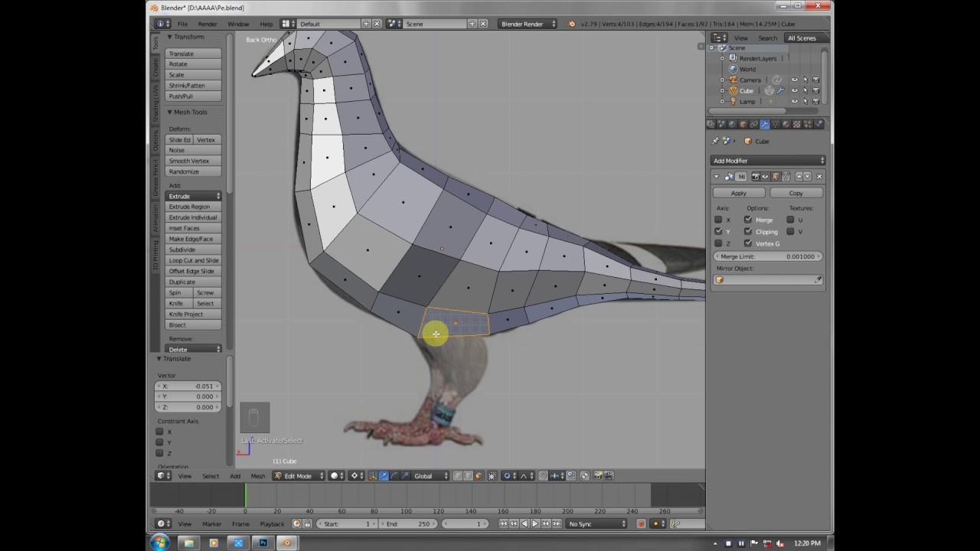This screenshot has height=551, width=980.
Task: Delete the Default screen layout with X
Action: click(x=377, y=24)
